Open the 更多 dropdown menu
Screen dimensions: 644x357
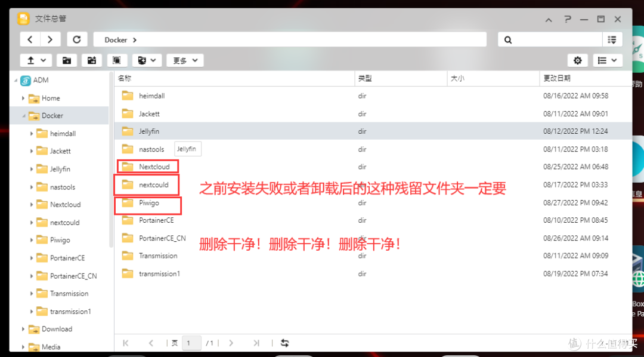185,60
